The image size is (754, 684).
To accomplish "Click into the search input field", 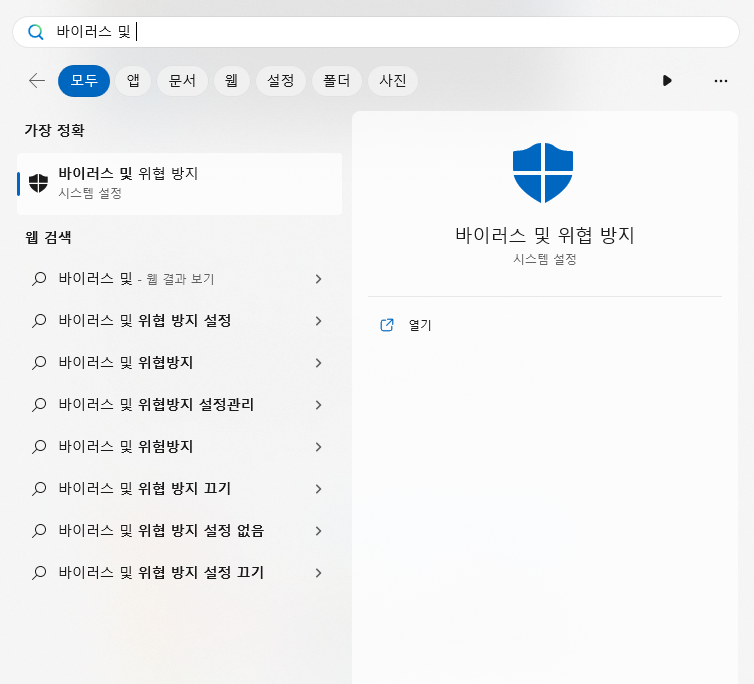I will point(375,32).
